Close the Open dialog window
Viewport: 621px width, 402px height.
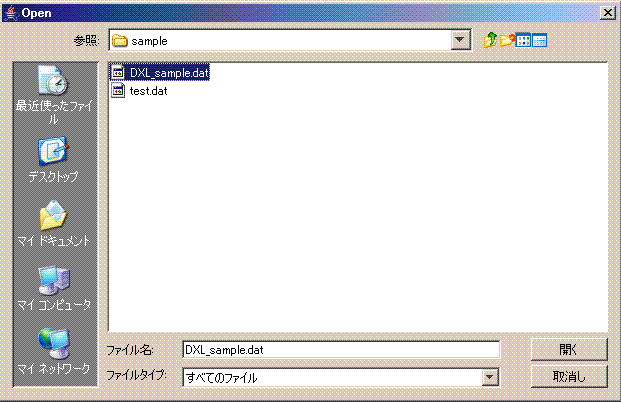tap(608, 13)
